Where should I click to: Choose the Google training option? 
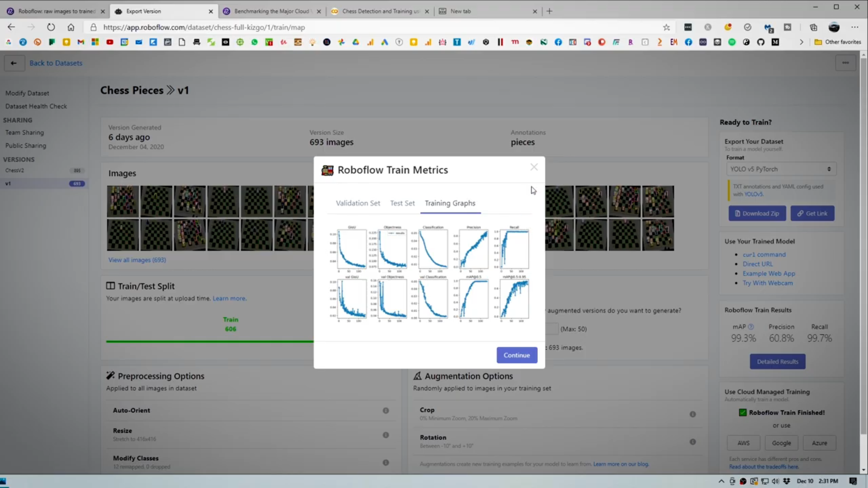click(x=781, y=443)
